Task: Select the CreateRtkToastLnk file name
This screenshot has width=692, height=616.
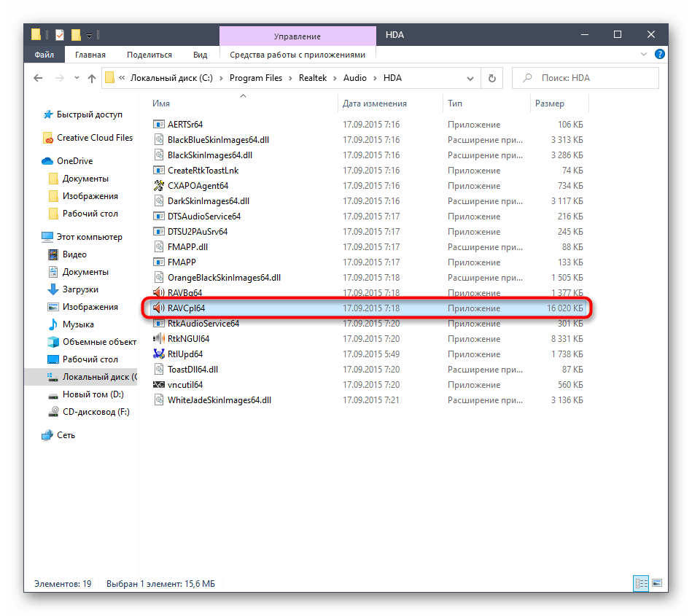Action: pyautogui.click(x=203, y=171)
